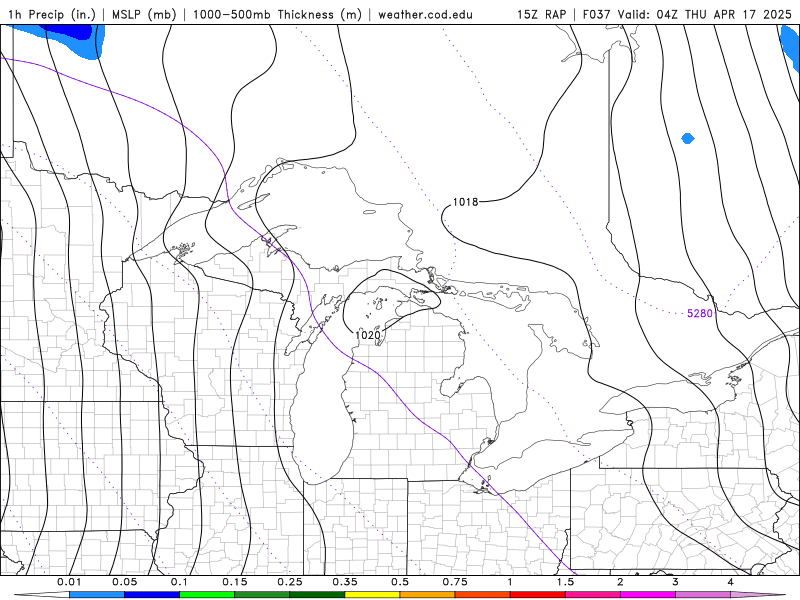Viewport: 800px width, 600px height.
Task: Click the weather.cod.edu source text
Action: tap(425, 14)
